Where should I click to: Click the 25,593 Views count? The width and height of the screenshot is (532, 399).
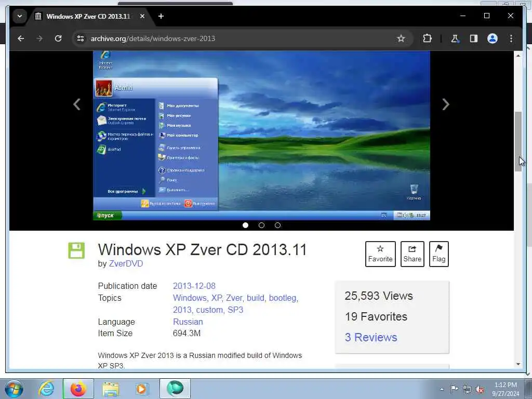(x=379, y=296)
